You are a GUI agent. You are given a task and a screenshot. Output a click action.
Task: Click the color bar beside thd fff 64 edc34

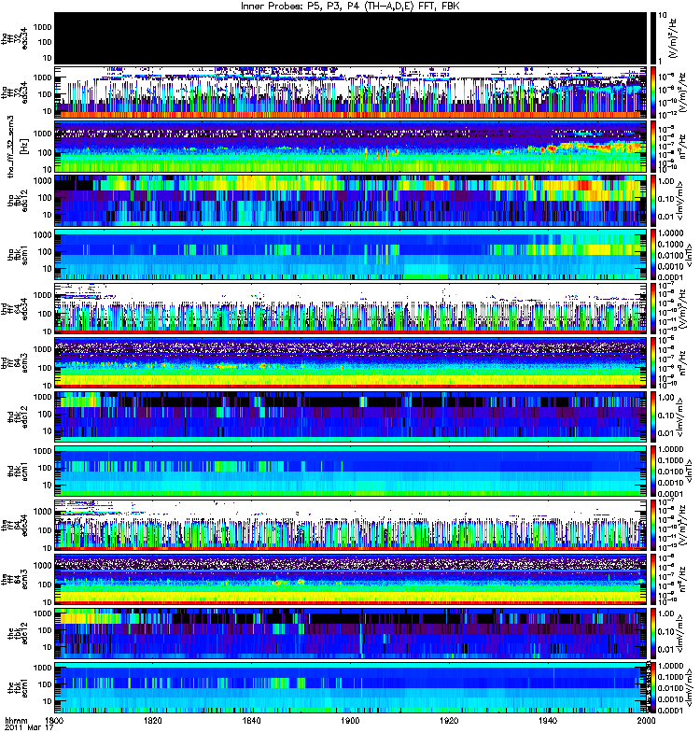pos(655,309)
